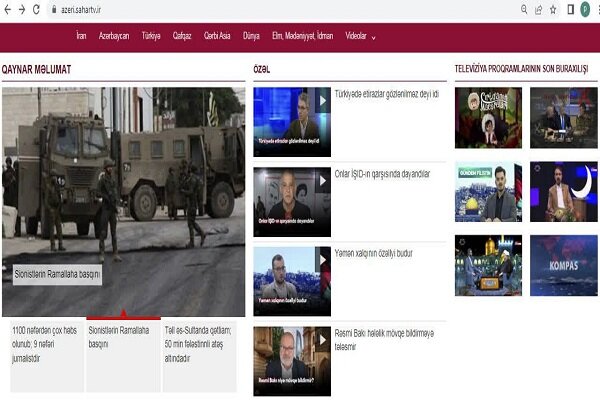Click the browser back arrow
This screenshot has width=600, height=400.
click(7, 9)
